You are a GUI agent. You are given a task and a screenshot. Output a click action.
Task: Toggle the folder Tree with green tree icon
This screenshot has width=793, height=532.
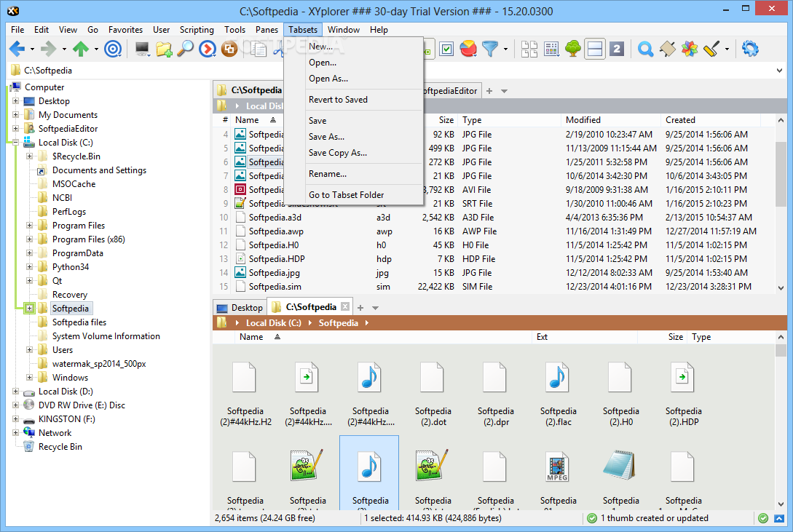(573, 49)
